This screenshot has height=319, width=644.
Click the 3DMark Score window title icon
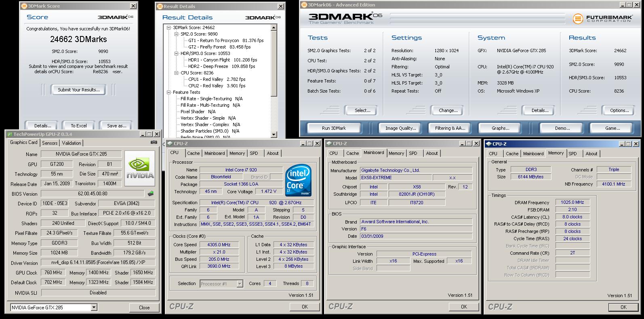click(24, 6)
